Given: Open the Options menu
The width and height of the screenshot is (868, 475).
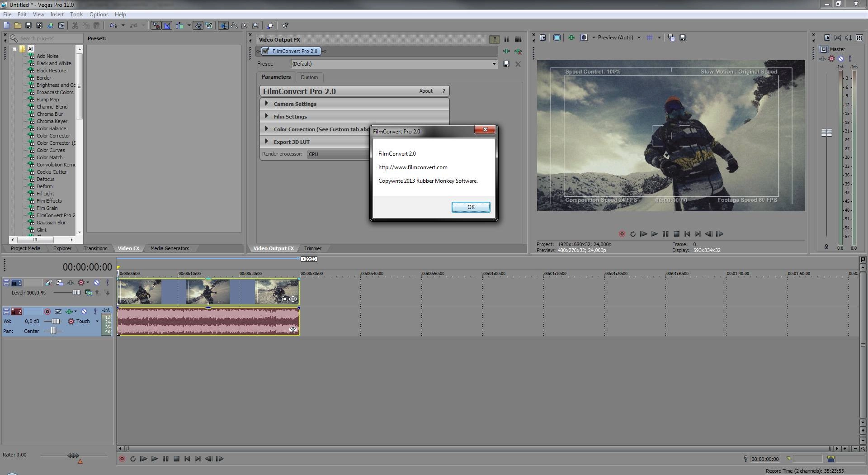Looking at the screenshot, I should 99,14.
